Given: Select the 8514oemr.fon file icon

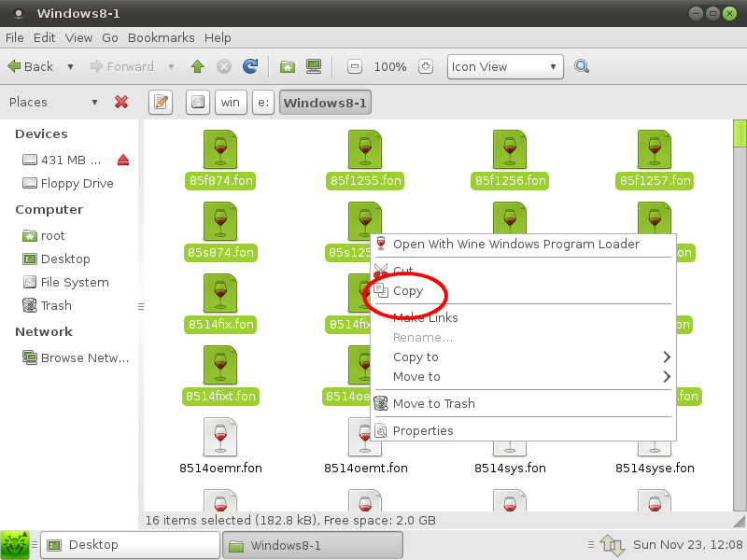Looking at the screenshot, I should (x=220, y=437).
